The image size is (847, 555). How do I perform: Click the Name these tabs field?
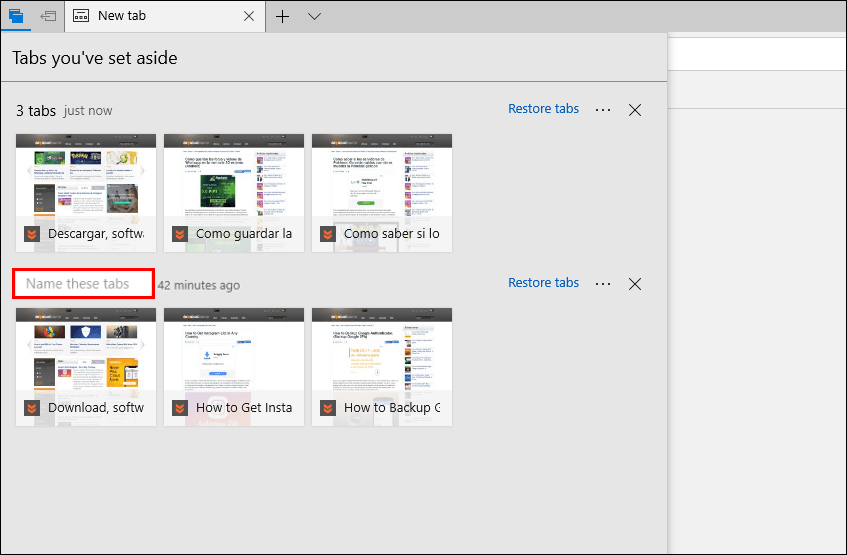pyautogui.click(x=84, y=284)
